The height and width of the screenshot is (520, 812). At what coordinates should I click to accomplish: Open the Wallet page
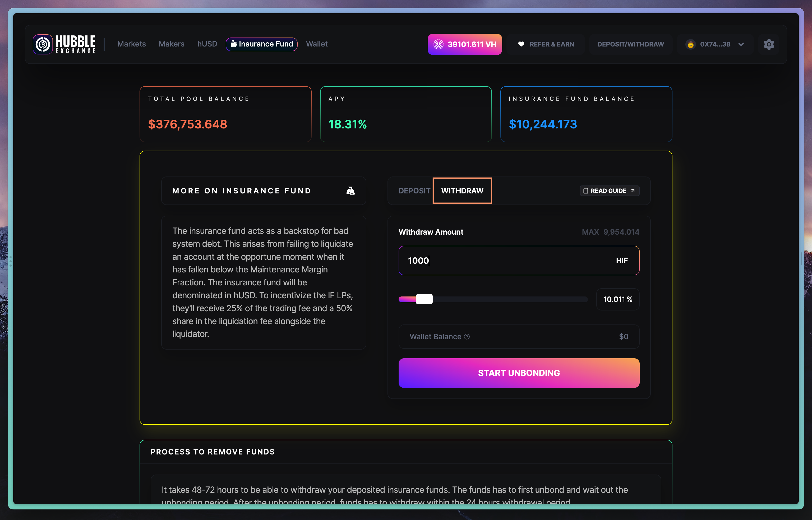tap(316, 44)
